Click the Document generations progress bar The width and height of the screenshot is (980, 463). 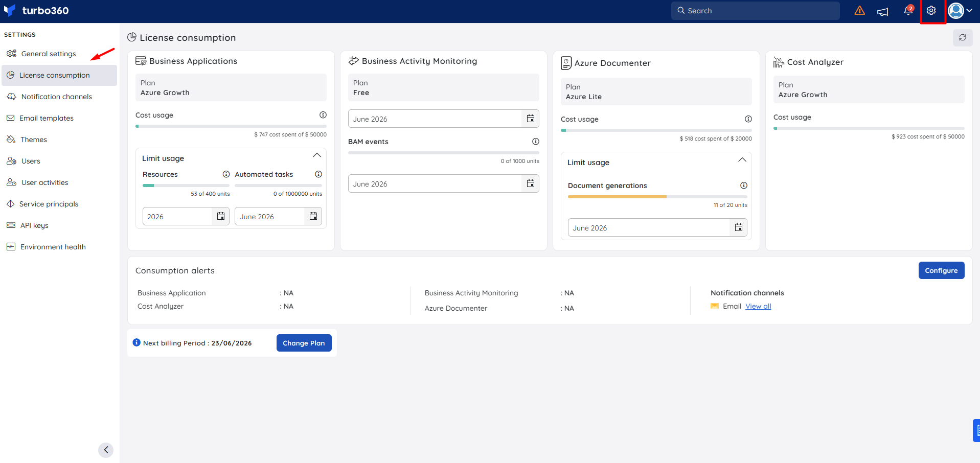coord(657,197)
